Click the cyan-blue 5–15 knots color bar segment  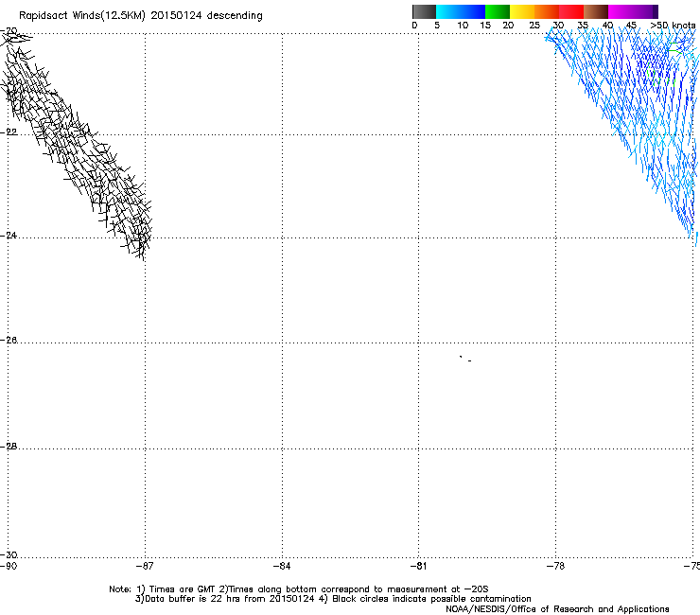pos(461,11)
